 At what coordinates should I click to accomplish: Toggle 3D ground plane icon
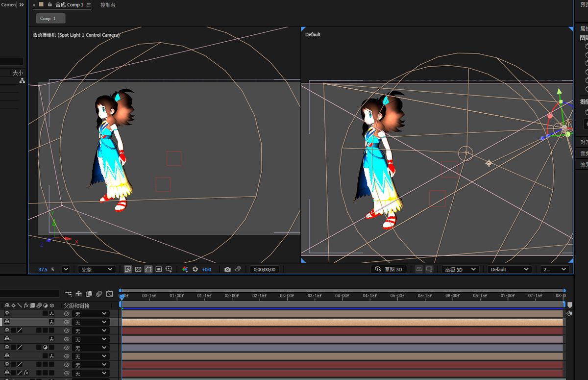419,269
